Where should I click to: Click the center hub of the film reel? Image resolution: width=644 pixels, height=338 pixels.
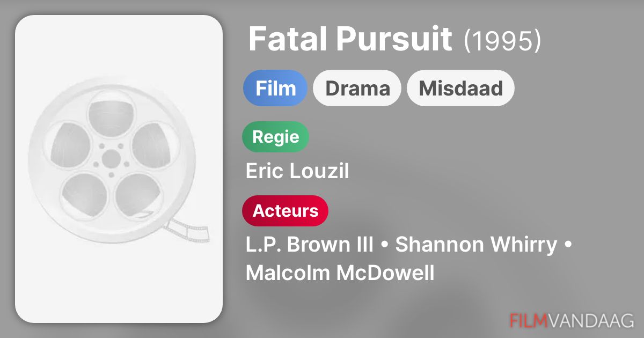click(111, 159)
